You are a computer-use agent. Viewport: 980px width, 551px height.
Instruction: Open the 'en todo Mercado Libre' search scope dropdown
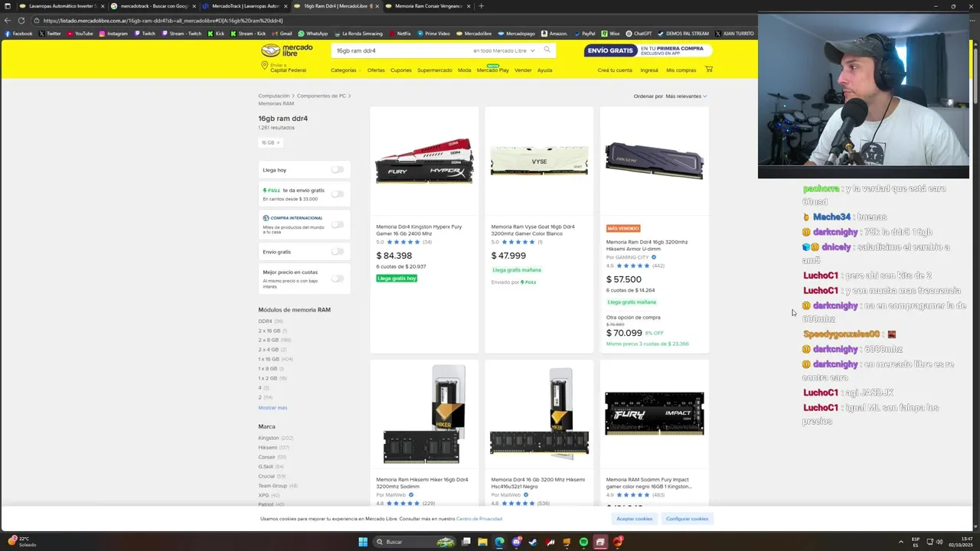pyautogui.click(x=504, y=51)
